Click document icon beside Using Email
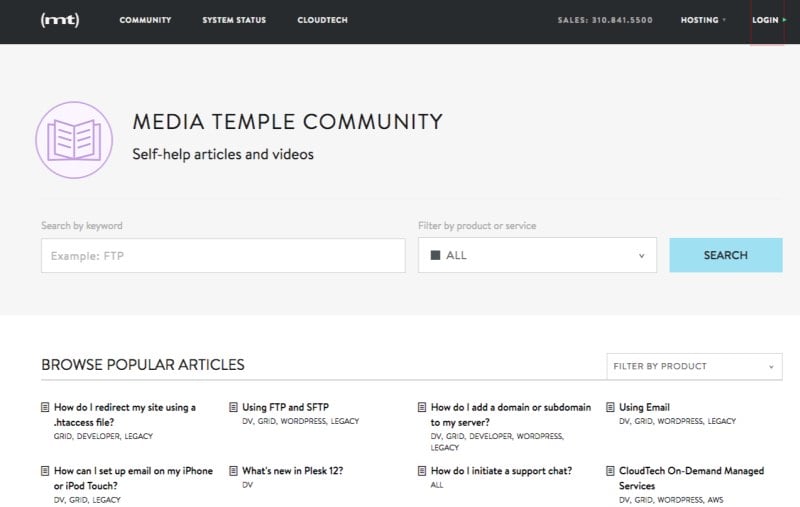Screen dimensions: 800x507 (x=610, y=407)
